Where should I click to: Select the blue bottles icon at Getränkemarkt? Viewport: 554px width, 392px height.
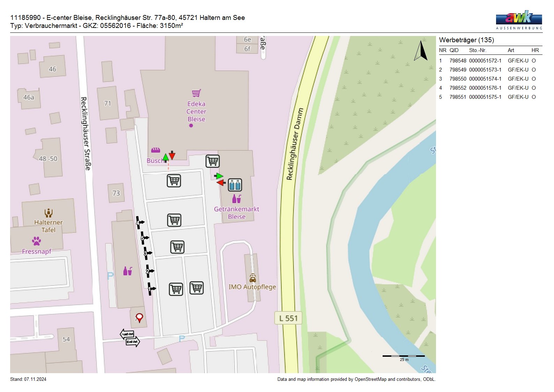click(235, 185)
